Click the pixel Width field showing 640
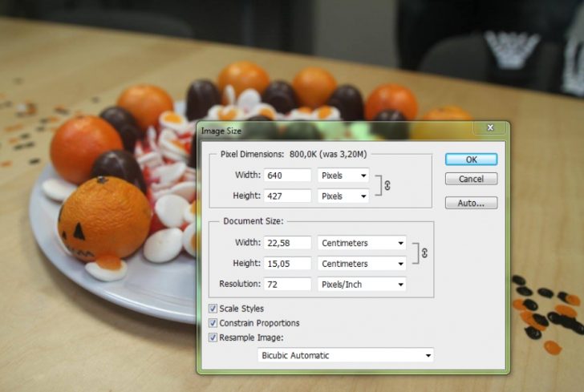This screenshot has width=584, height=392. click(x=287, y=176)
